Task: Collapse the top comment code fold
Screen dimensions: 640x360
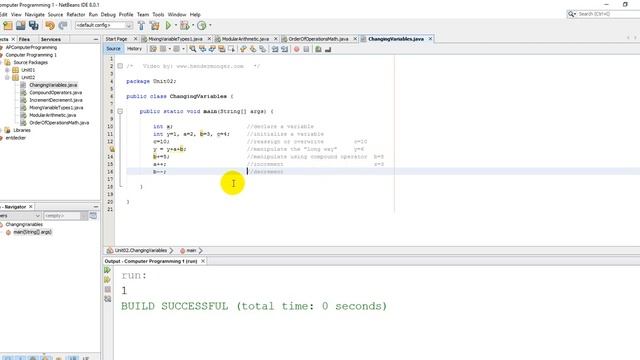Action: (x=120, y=66)
